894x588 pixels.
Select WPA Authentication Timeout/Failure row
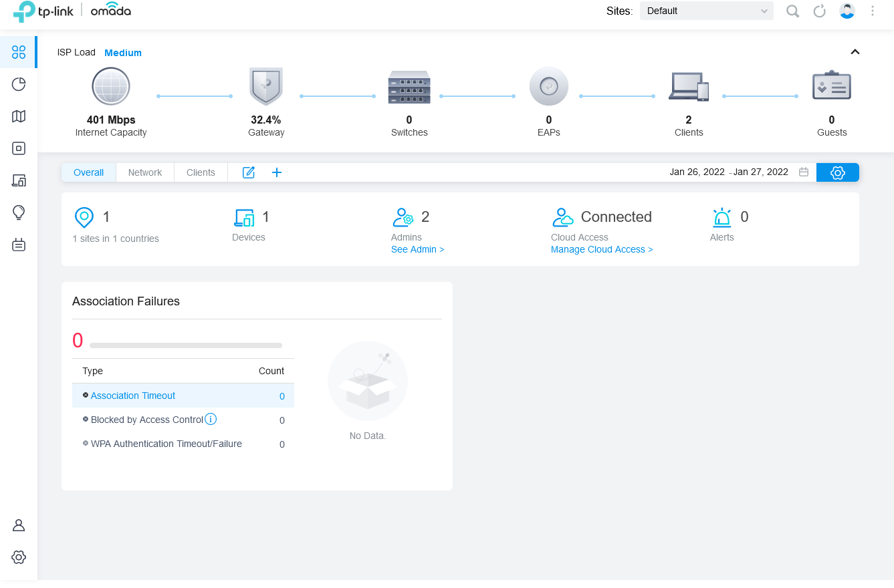183,444
